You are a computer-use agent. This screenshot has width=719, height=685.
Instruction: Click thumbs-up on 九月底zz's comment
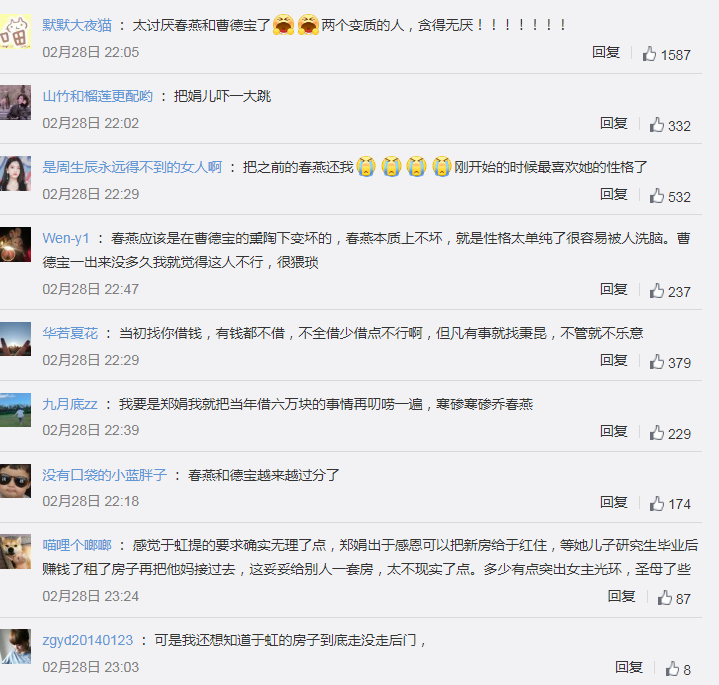[657, 433]
